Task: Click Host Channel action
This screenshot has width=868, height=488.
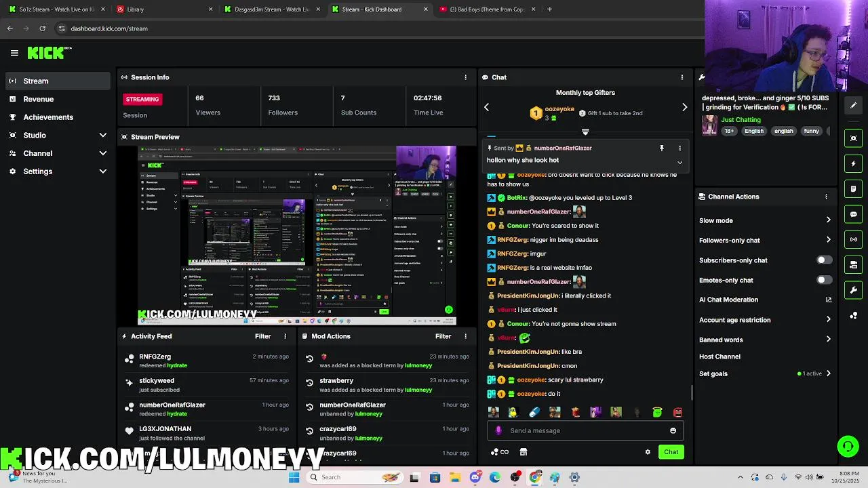Action: 719,357
